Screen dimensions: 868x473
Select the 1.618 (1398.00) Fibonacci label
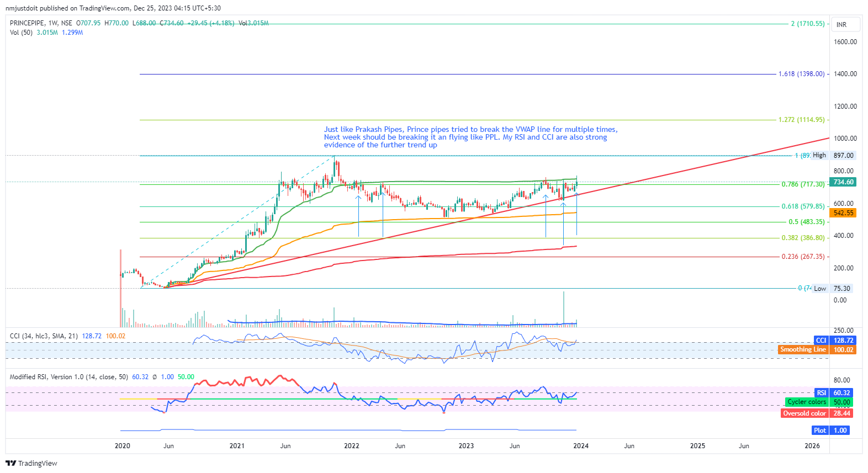[801, 74]
